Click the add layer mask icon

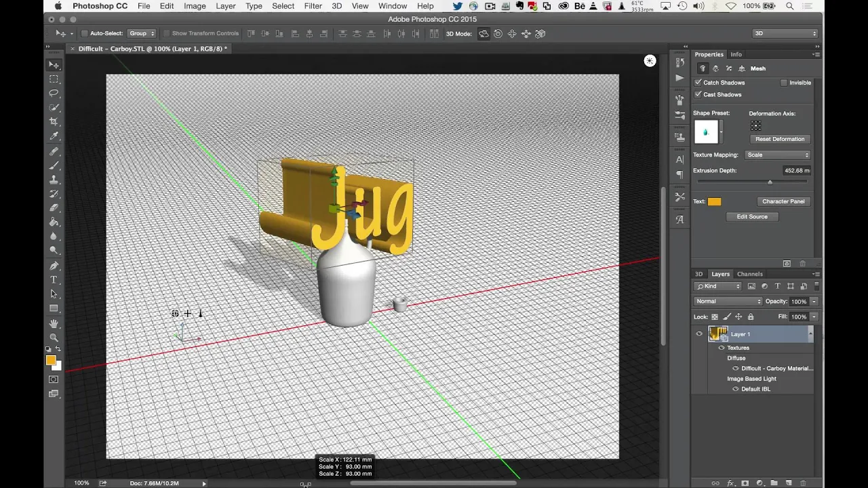[x=745, y=483]
